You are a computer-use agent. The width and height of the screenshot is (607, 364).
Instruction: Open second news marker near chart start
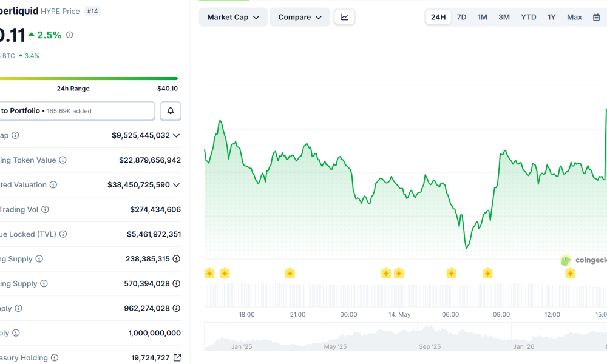pos(225,274)
